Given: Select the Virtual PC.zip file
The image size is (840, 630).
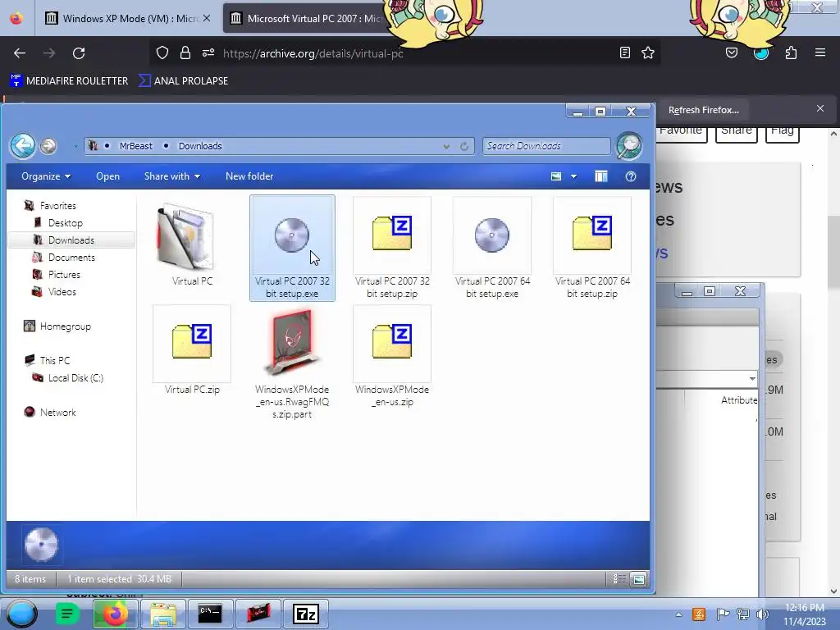Looking at the screenshot, I should pos(192,350).
